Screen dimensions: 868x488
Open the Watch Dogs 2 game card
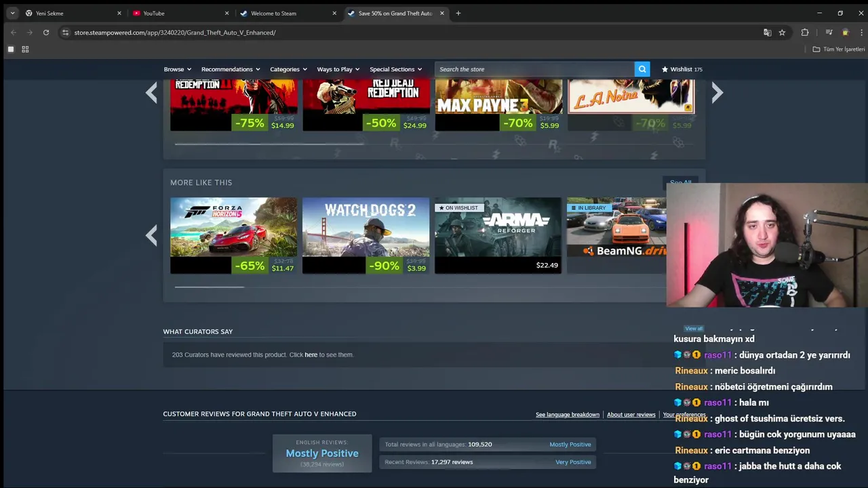(x=366, y=235)
